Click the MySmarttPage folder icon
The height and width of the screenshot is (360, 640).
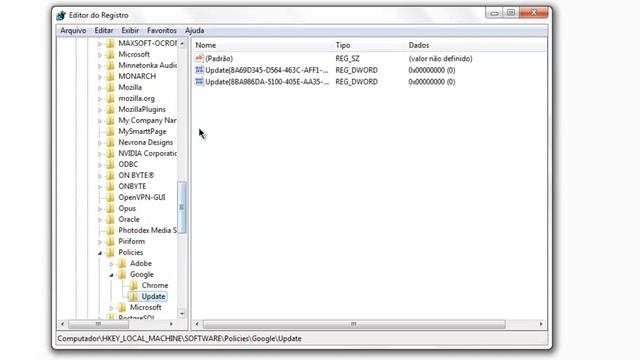110,131
